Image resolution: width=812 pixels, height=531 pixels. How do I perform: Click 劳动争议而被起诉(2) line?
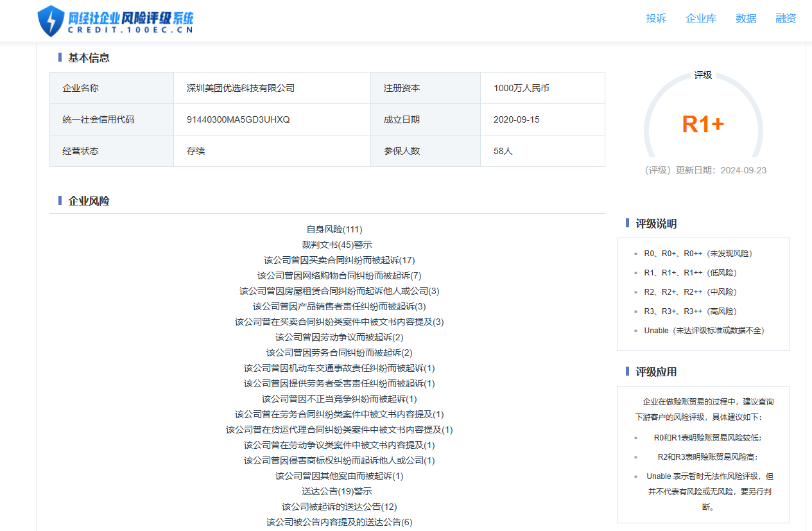(x=340, y=337)
